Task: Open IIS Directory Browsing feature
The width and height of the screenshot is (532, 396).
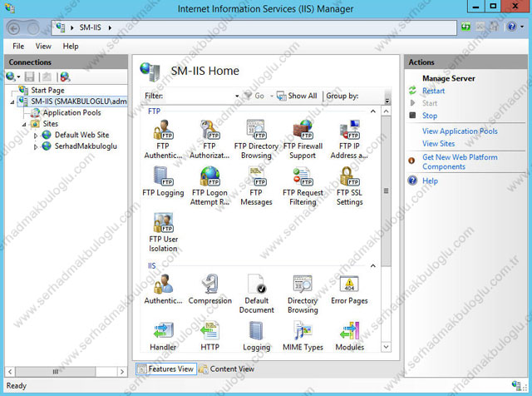Action: point(303,294)
